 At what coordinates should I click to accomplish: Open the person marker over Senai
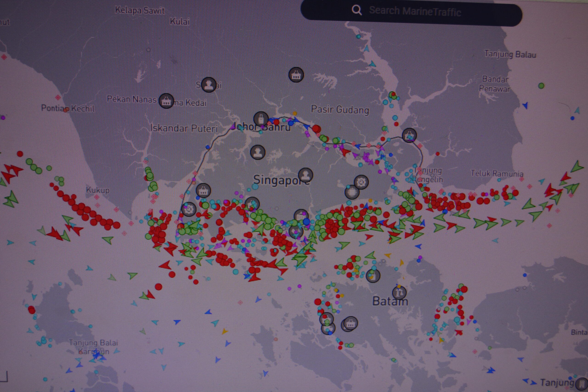click(209, 85)
